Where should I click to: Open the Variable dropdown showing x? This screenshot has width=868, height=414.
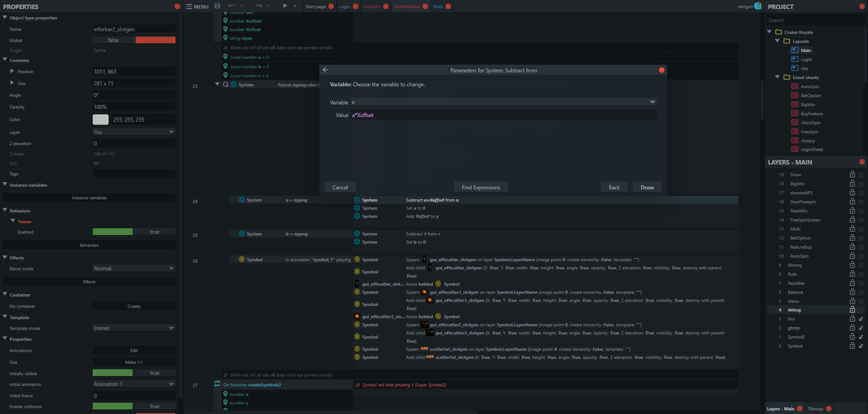[x=503, y=102]
